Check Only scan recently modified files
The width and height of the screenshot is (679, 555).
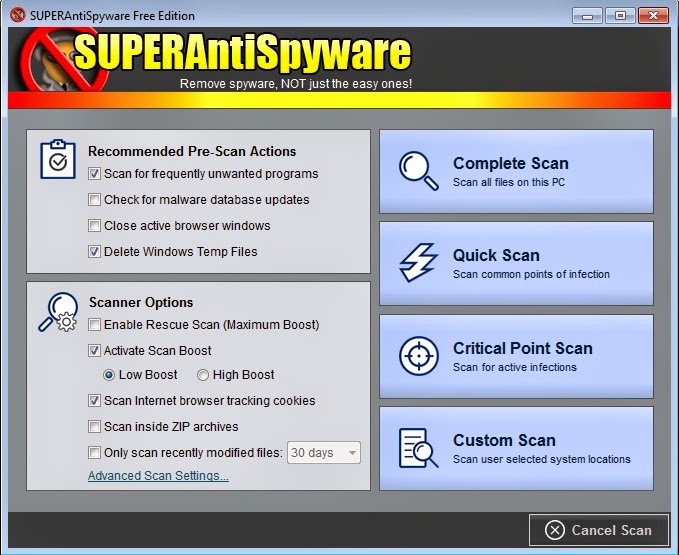pos(94,452)
